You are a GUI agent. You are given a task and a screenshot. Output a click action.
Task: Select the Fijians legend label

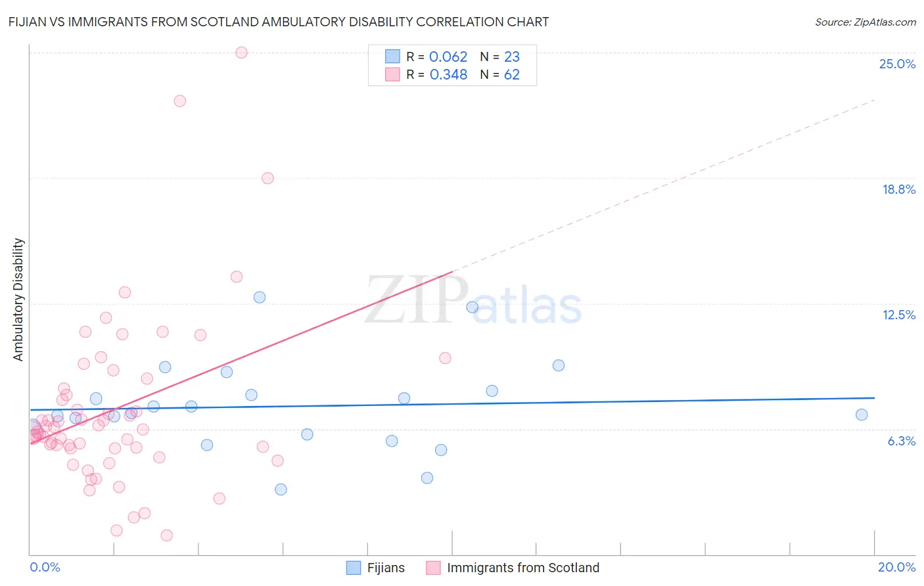coord(386,568)
